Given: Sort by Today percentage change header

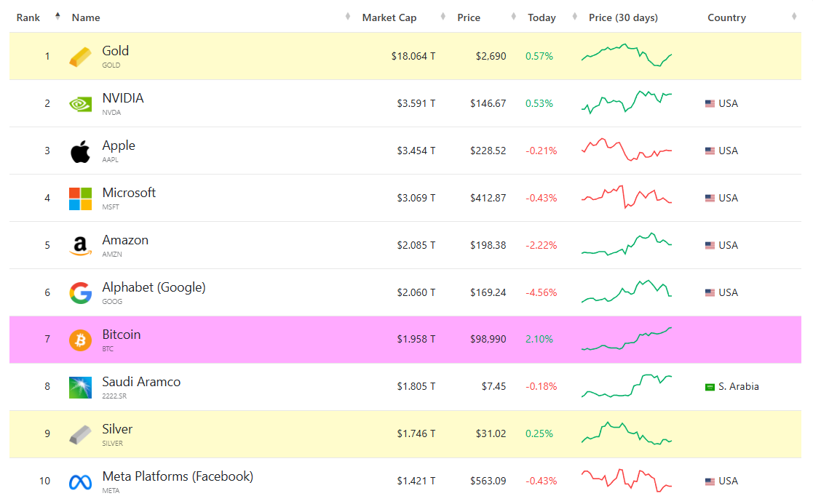Looking at the screenshot, I should (542, 17).
